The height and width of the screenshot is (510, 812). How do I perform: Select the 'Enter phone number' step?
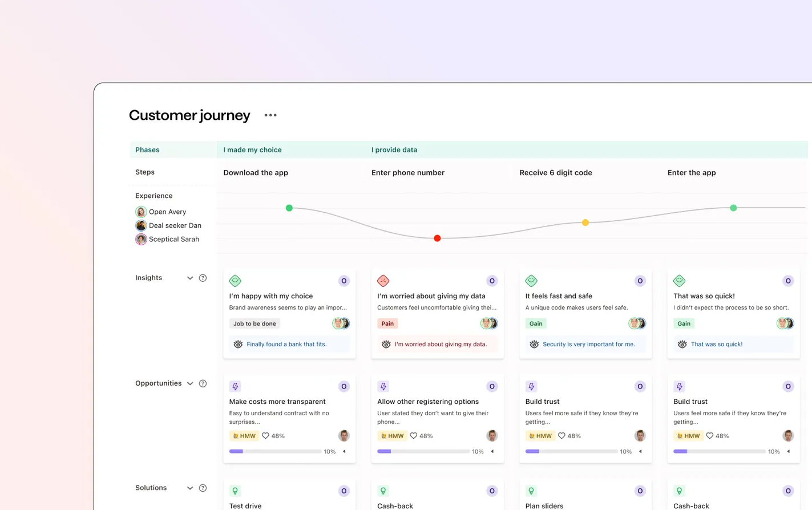coord(408,173)
